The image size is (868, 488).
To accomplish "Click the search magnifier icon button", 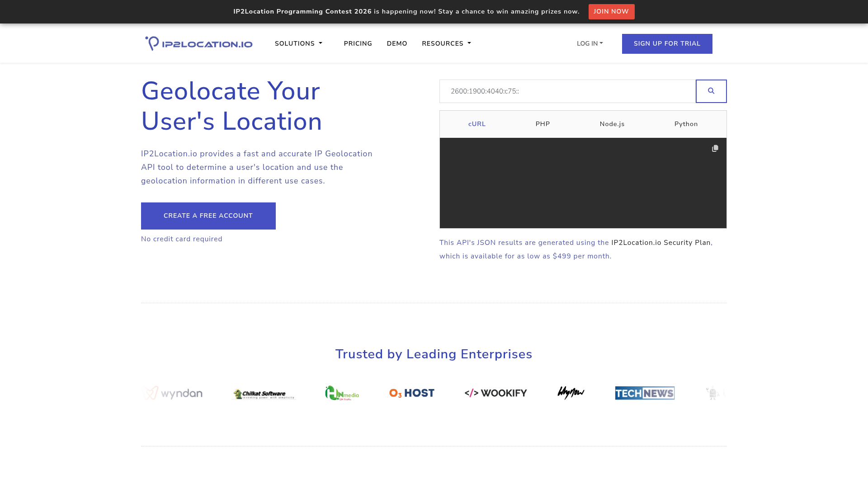I will pos(711,91).
